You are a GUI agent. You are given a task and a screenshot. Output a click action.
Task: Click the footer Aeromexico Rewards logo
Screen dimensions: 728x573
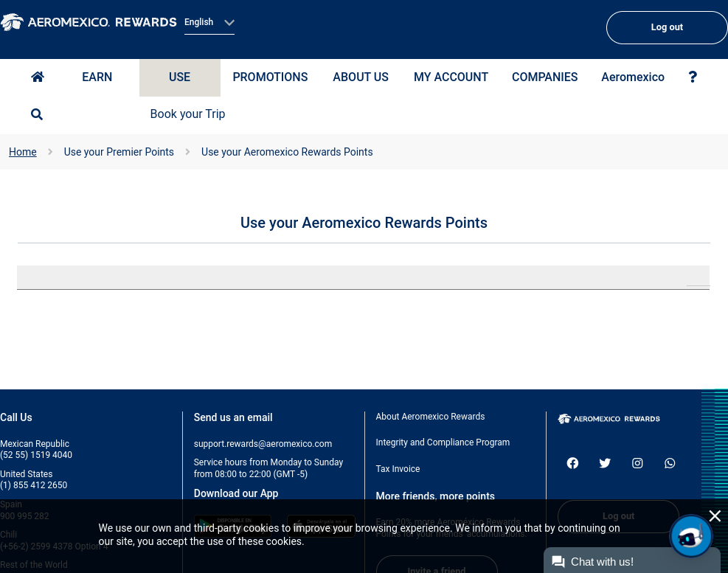(609, 419)
